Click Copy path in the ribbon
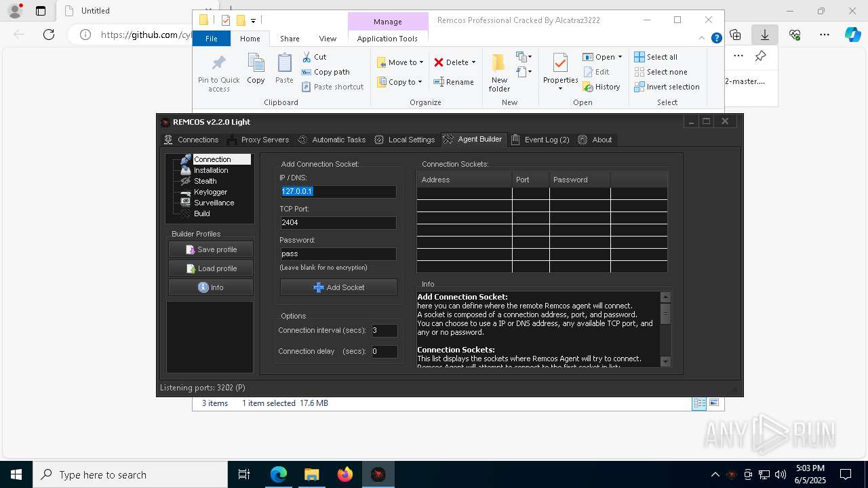The width and height of the screenshot is (868, 488). tap(325, 72)
